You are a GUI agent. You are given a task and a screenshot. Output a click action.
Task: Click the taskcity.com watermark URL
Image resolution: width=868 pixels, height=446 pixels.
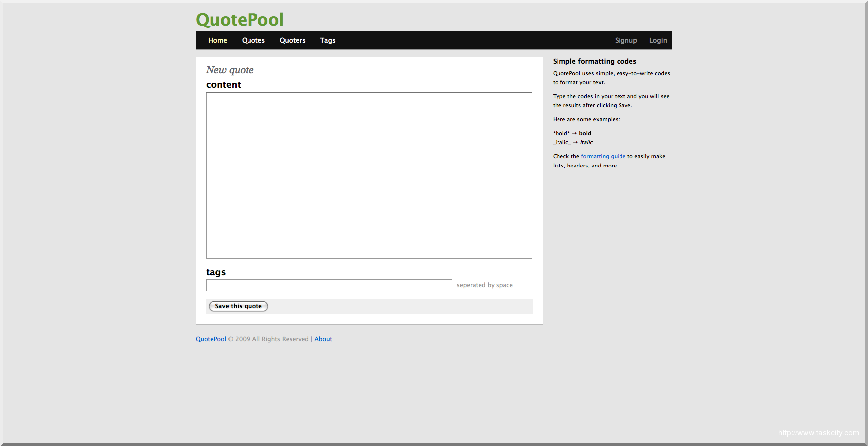tap(818, 433)
